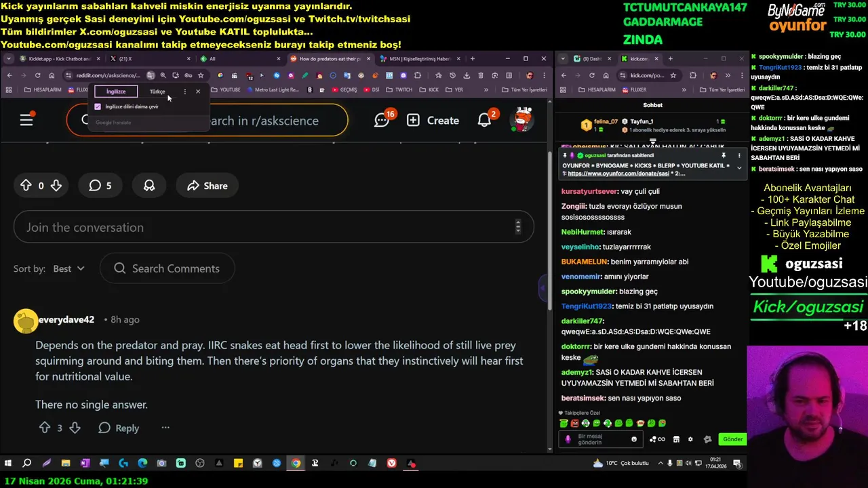The width and height of the screenshot is (868, 488).
Task: Go back in the Kick browser window
Action: tap(564, 75)
